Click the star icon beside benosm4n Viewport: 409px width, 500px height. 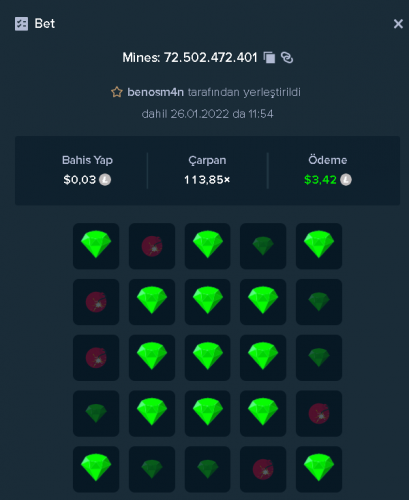click(x=117, y=92)
